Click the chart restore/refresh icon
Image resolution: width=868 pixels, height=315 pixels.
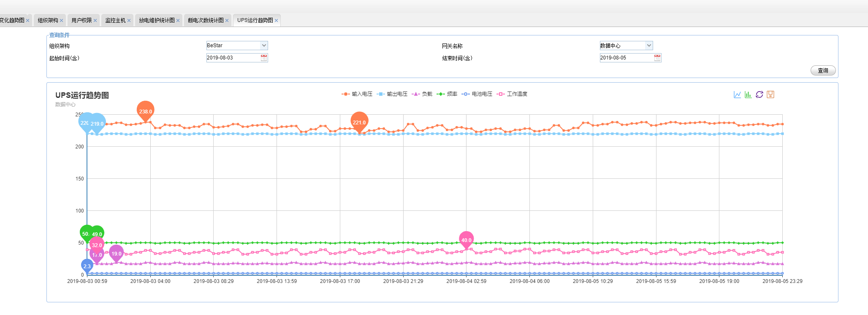759,94
